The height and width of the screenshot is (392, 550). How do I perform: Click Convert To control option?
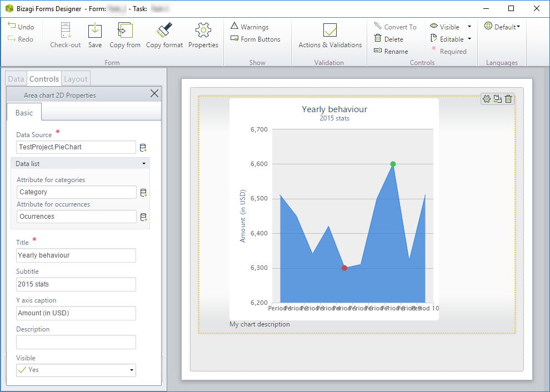[395, 27]
